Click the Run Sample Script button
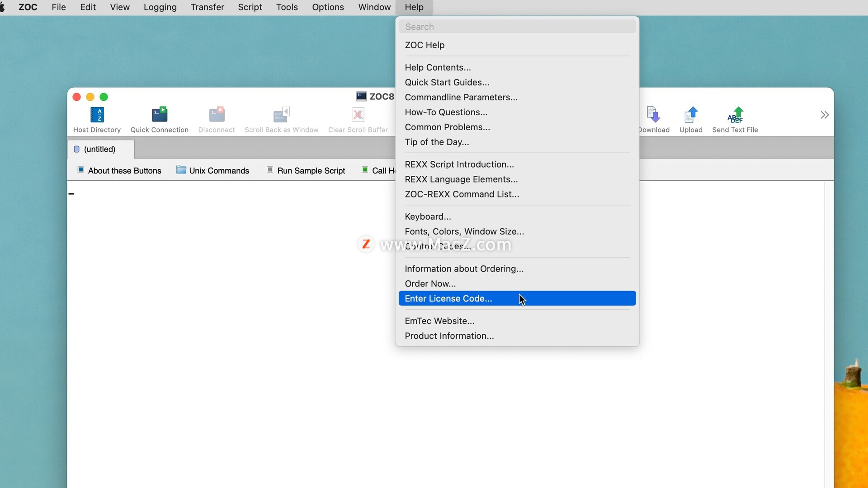 click(x=306, y=170)
